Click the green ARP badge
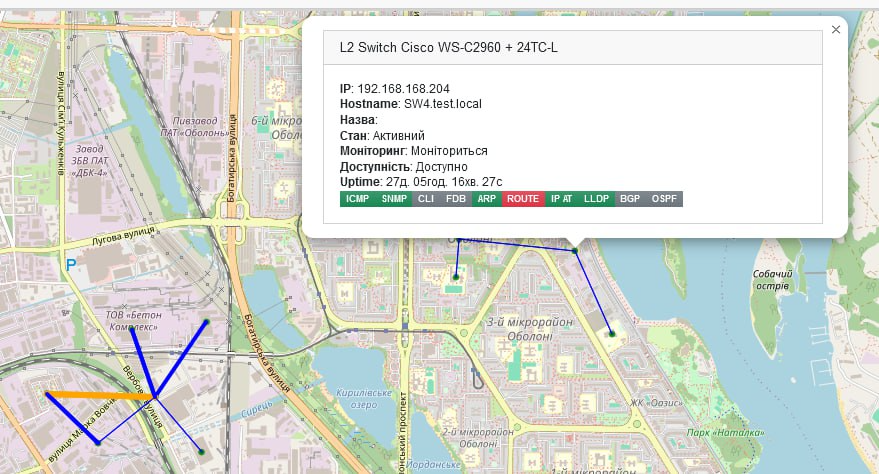This screenshot has height=474, width=879. 487,199
